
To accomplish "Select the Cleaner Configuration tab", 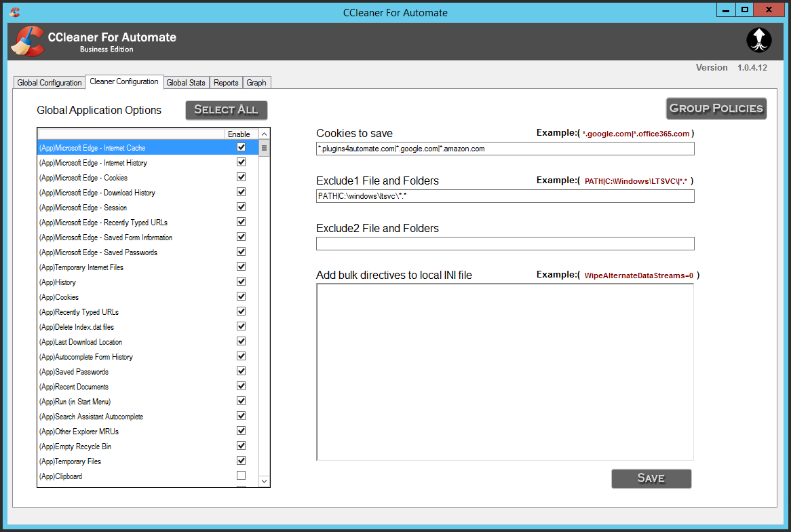I will (x=124, y=82).
